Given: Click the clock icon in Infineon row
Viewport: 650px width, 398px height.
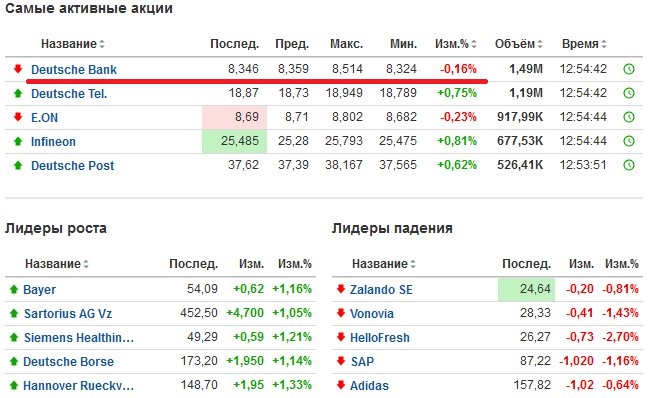Looking at the screenshot, I should click(x=629, y=141).
